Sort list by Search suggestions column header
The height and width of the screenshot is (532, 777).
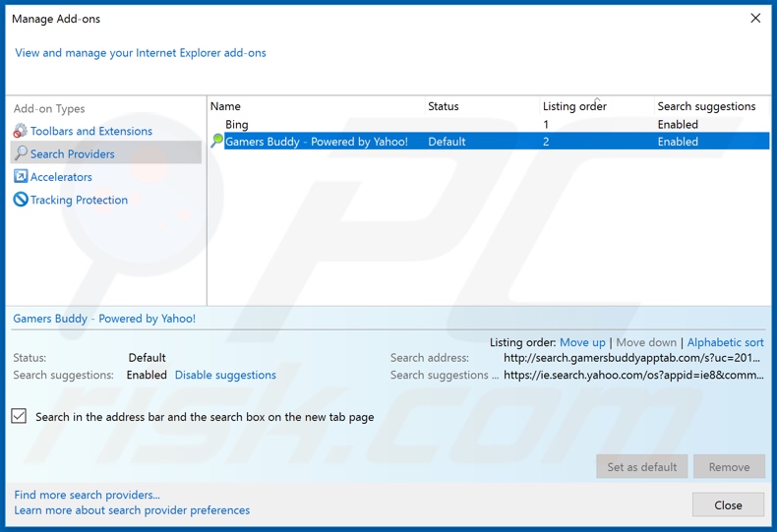coord(712,106)
